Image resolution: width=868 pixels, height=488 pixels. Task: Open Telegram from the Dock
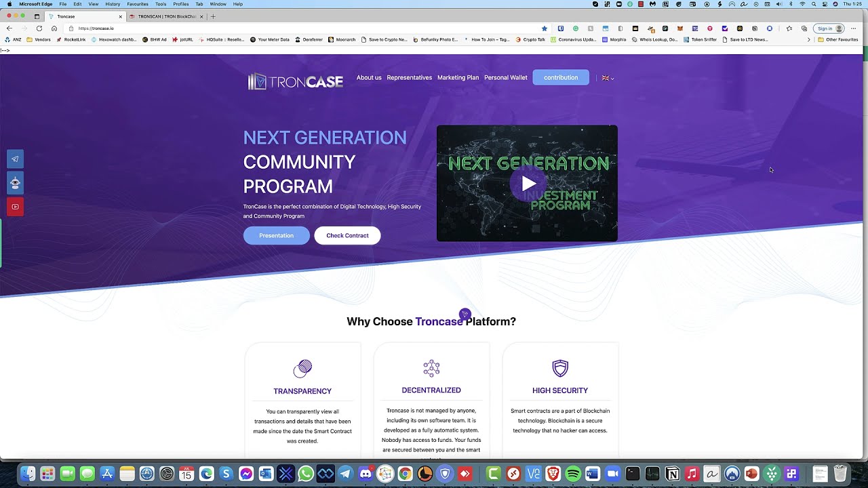[345, 474]
